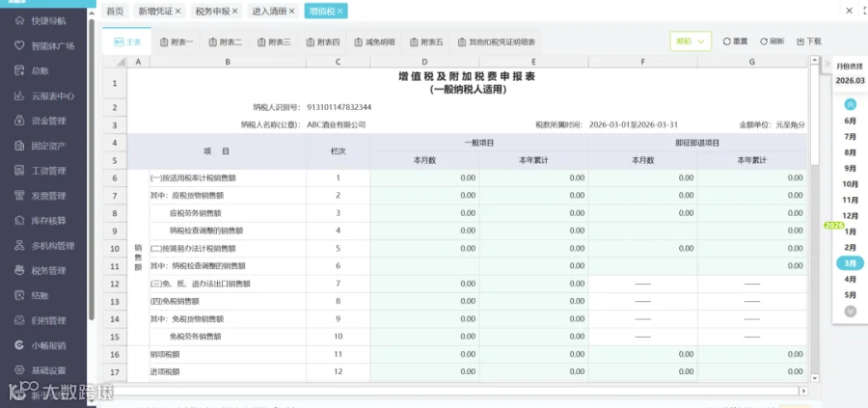The image size is (868, 408).
Task: Open 资金管理 module
Action: pyautogui.click(x=42, y=121)
